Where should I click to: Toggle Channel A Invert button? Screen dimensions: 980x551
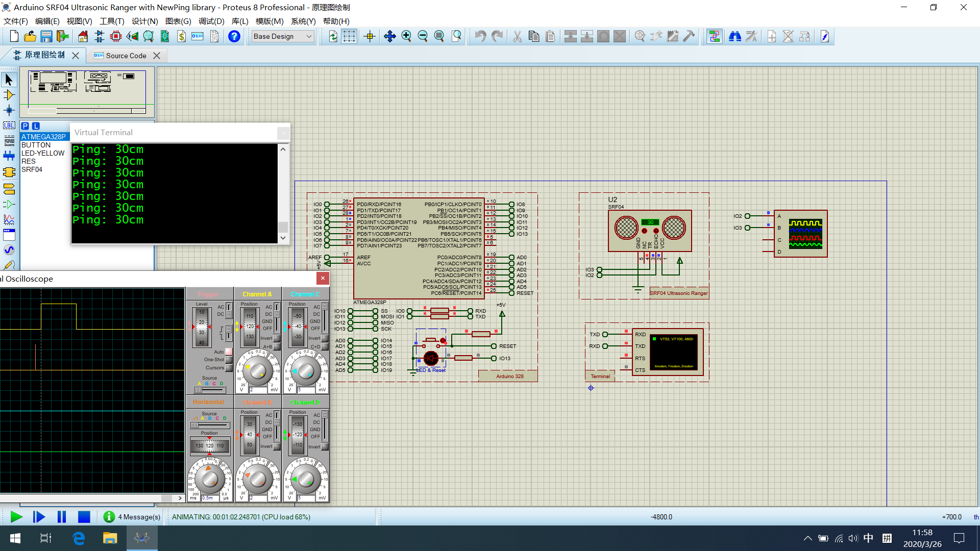coord(277,338)
